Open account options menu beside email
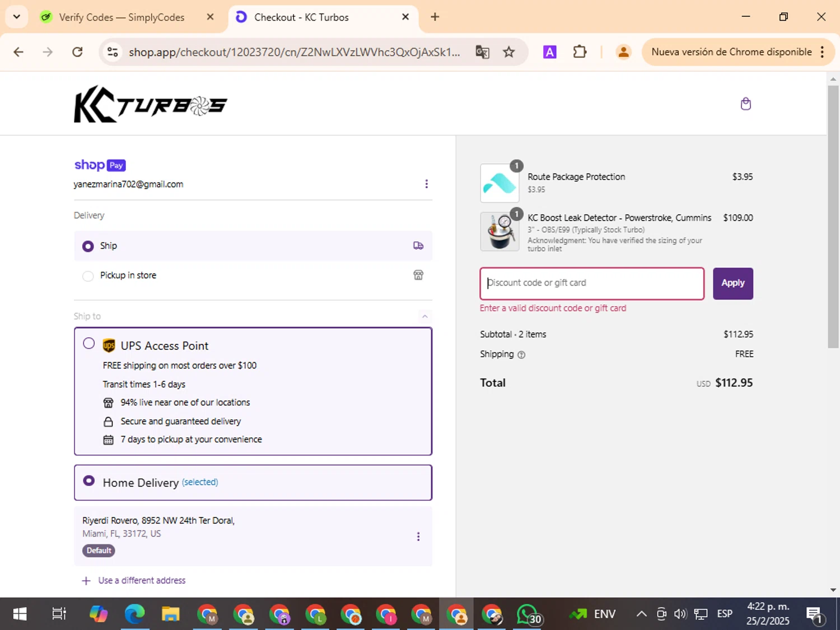The image size is (840, 630). tap(426, 184)
